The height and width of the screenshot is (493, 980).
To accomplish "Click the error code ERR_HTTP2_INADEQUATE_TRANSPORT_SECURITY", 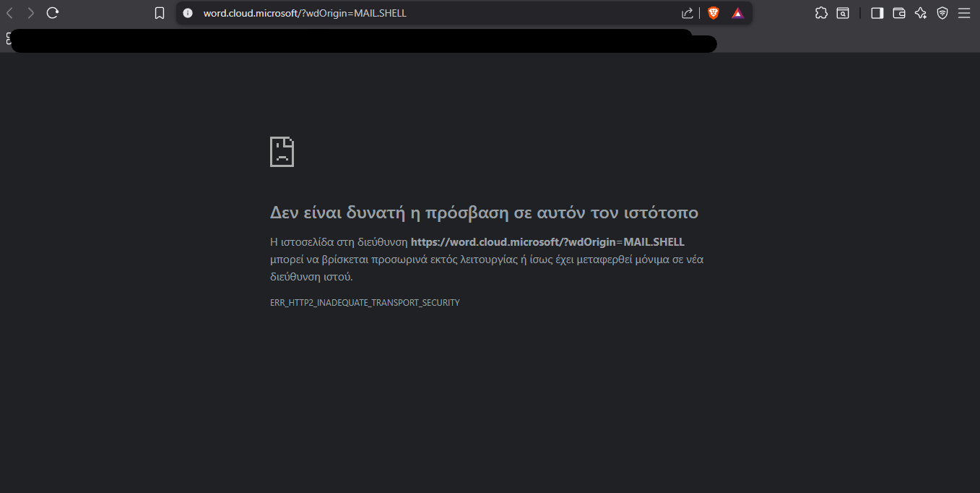I will point(365,303).
